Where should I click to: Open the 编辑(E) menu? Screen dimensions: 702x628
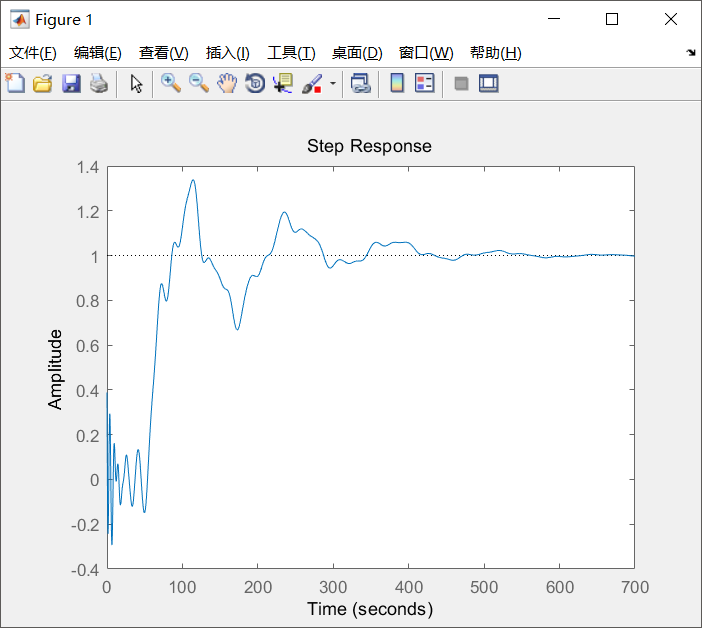[x=98, y=53]
